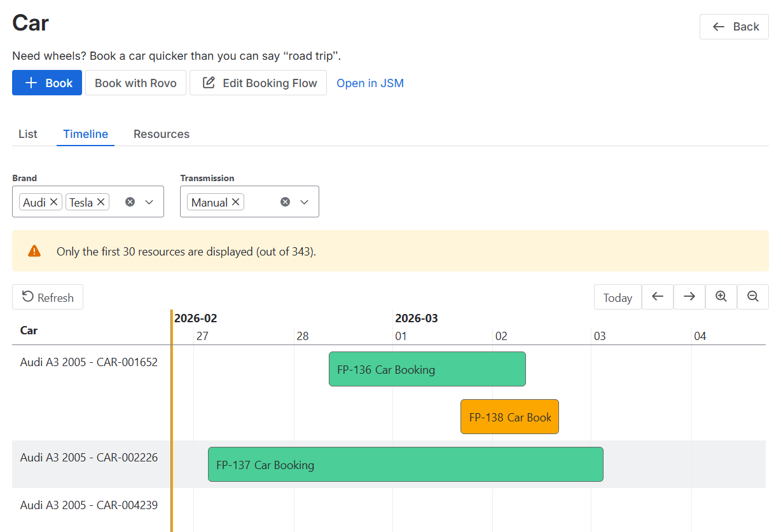Open in JSM link

point(370,83)
